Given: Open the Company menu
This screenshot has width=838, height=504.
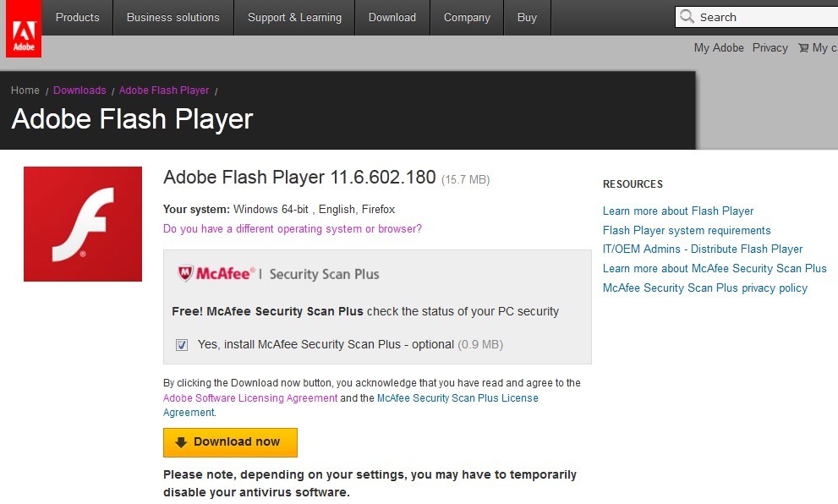Looking at the screenshot, I should [x=467, y=18].
